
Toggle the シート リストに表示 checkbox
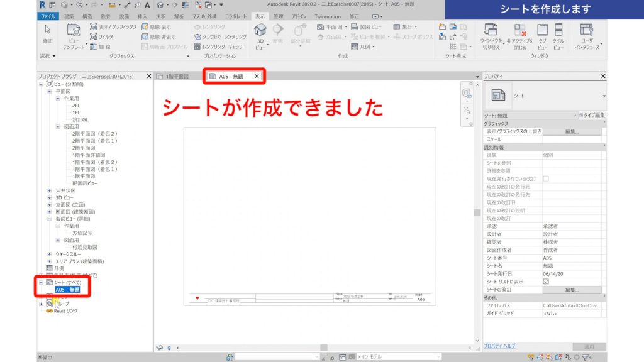[x=545, y=282]
